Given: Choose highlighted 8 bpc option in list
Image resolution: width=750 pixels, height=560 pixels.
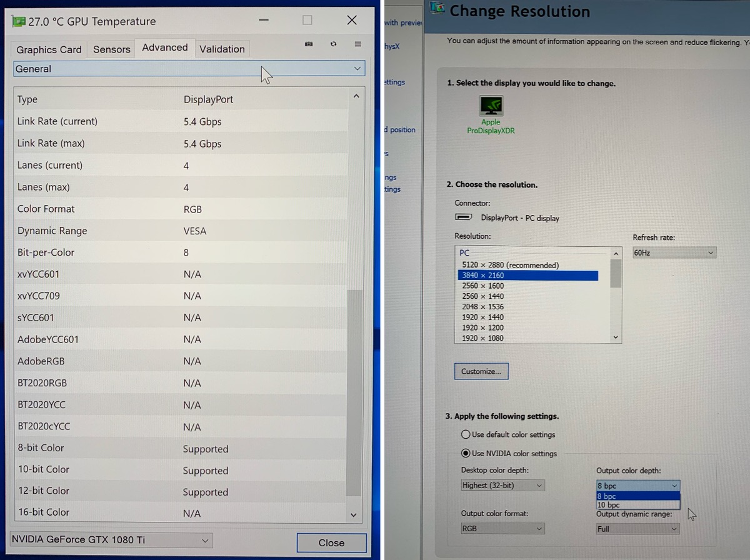Looking at the screenshot, I should pyautogui.click(x=638, y=496).
